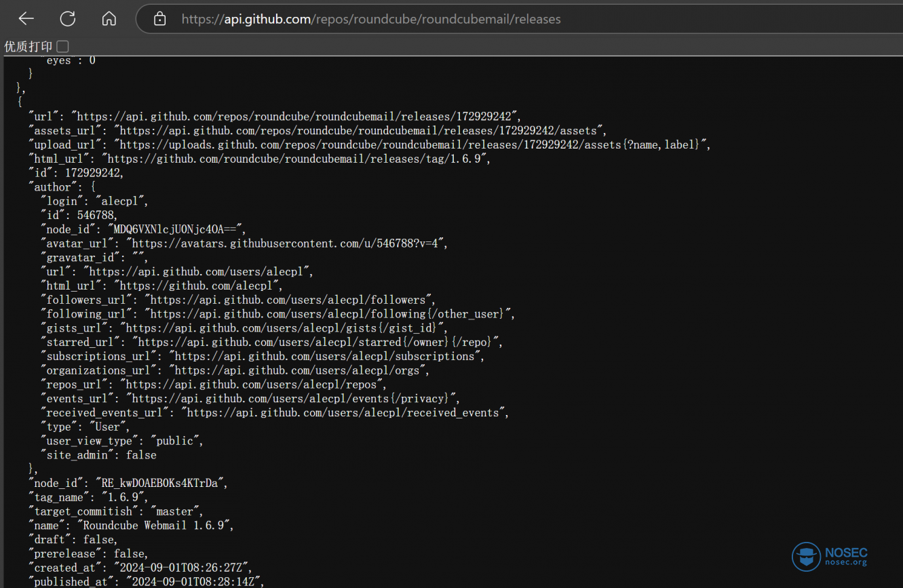This screenshot has height=588, width=903.
Task: Select the "followers_url" line
Action: click(238, 300)
